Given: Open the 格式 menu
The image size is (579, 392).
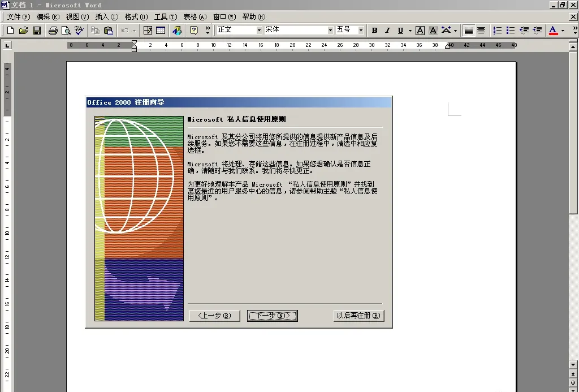Looking at the screenshot, I should click(136, 16).
